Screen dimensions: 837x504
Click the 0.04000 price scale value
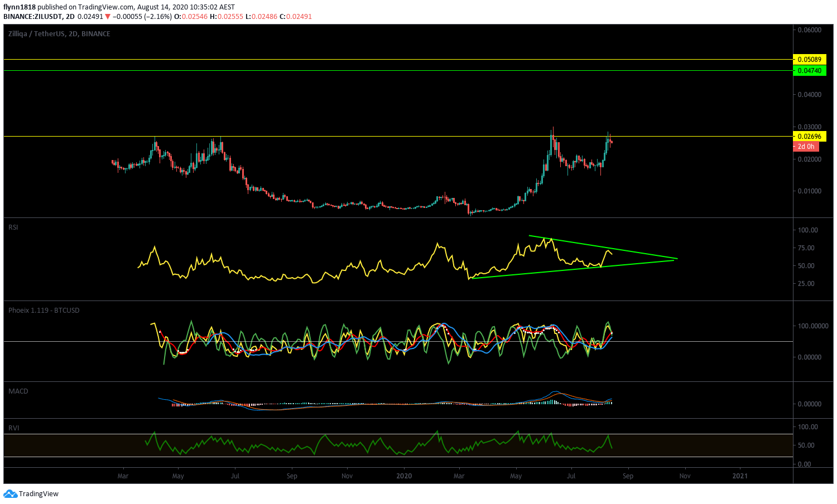click(x=810, y=95)
